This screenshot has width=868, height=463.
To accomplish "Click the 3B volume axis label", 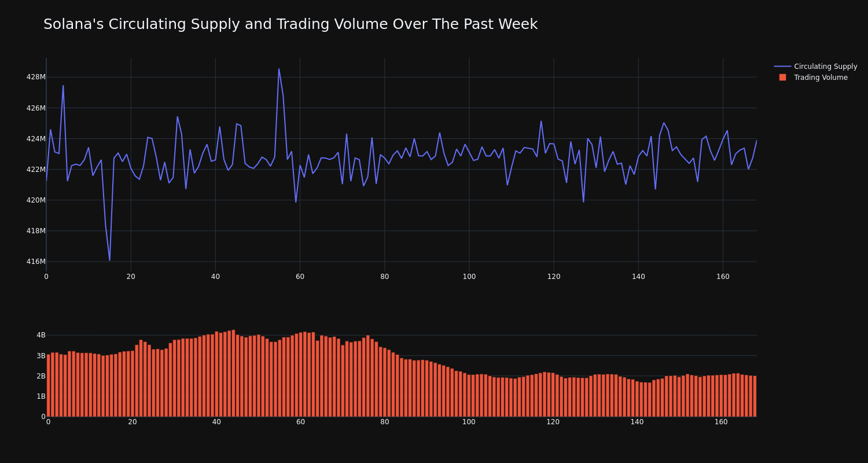I will 41,355.
